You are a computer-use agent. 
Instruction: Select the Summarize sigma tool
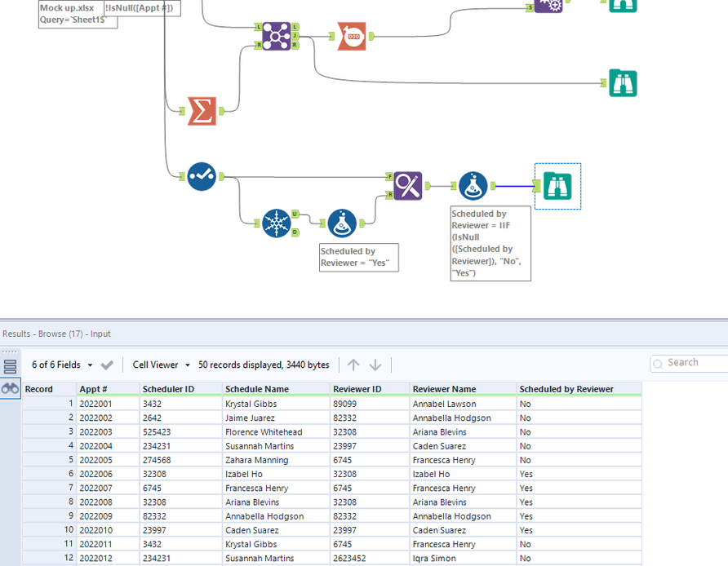202,111
